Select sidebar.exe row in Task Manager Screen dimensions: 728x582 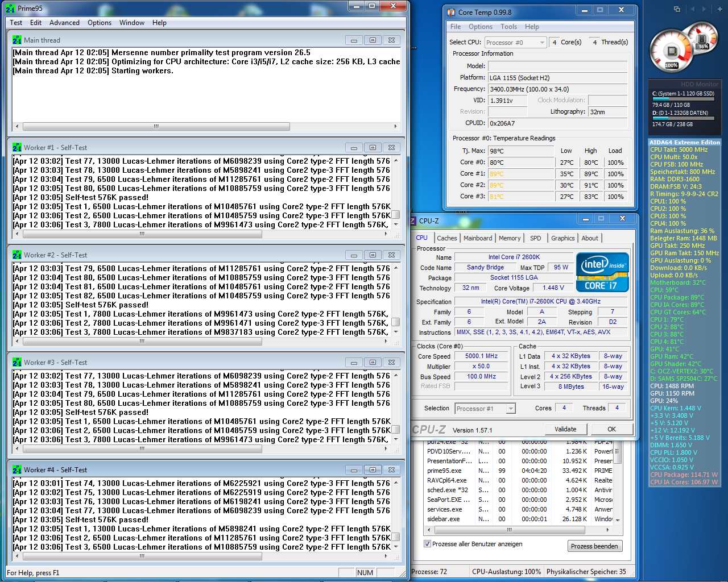519,519
